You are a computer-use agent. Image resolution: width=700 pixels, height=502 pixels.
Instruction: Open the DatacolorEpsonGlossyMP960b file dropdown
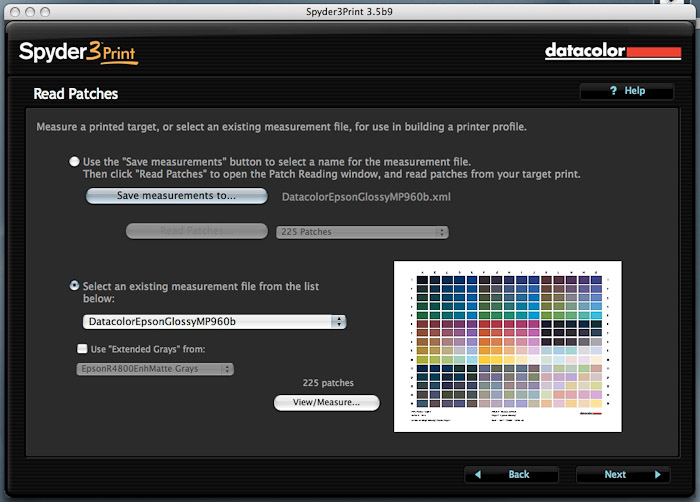(x=214, y=322)
